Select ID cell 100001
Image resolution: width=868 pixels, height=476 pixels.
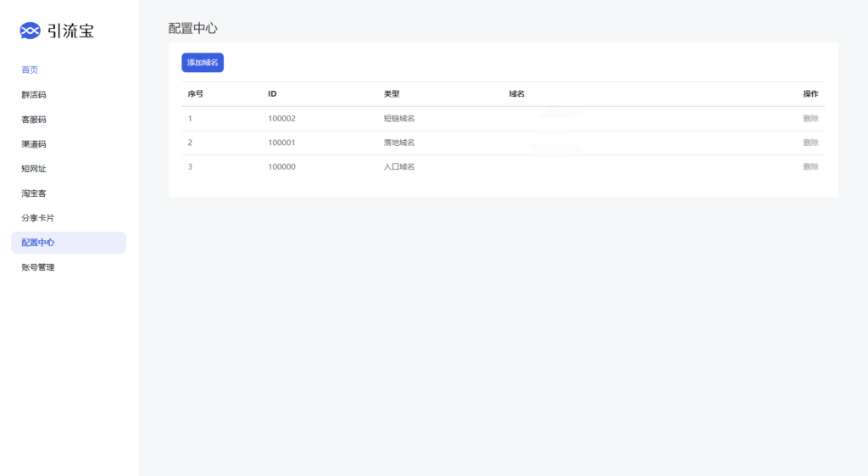click(281, 143)
